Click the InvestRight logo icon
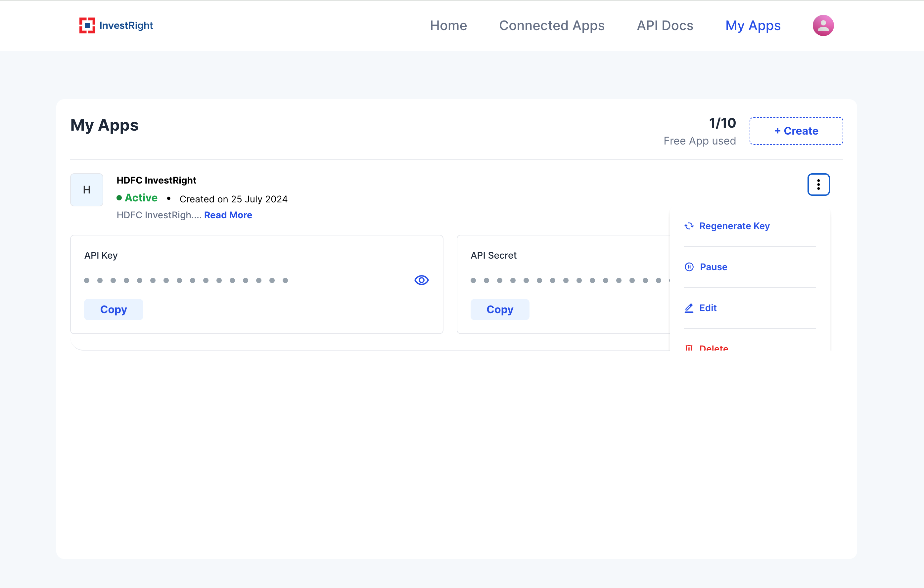 (x=87, y=25)
